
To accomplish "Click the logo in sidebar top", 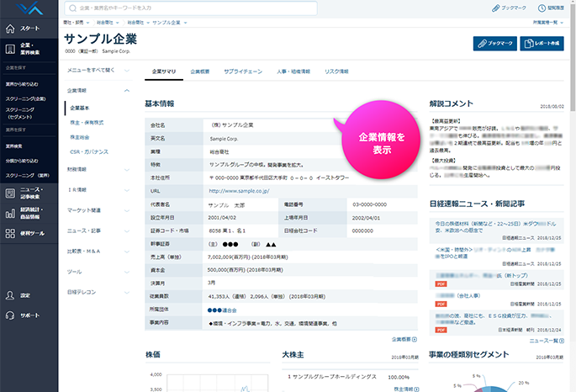I will (x=29, y=8).
